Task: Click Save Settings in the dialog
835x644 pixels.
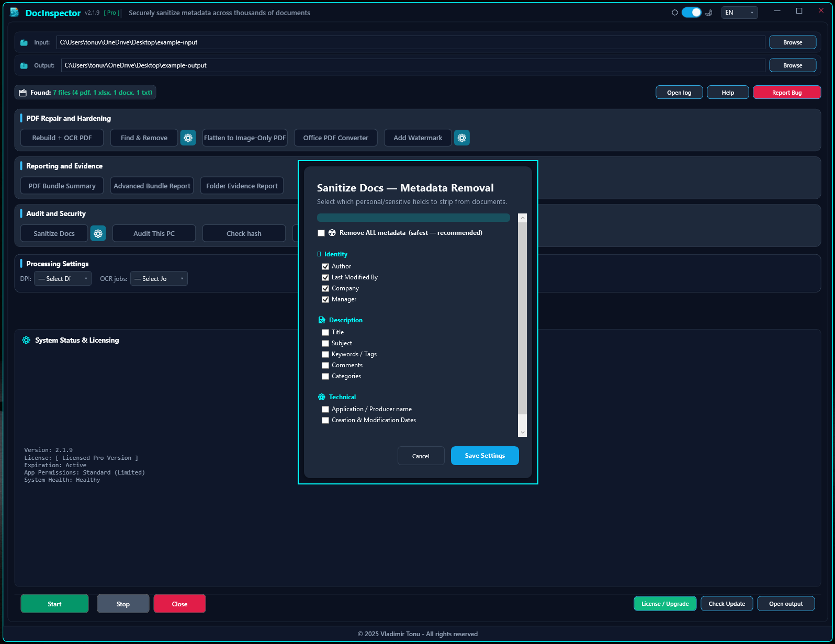Action: [x=485, y=456]
